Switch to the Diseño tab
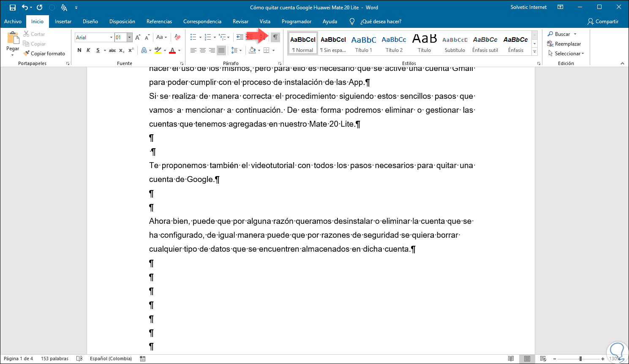Screen dimensions: 629x364 (90, 22)
